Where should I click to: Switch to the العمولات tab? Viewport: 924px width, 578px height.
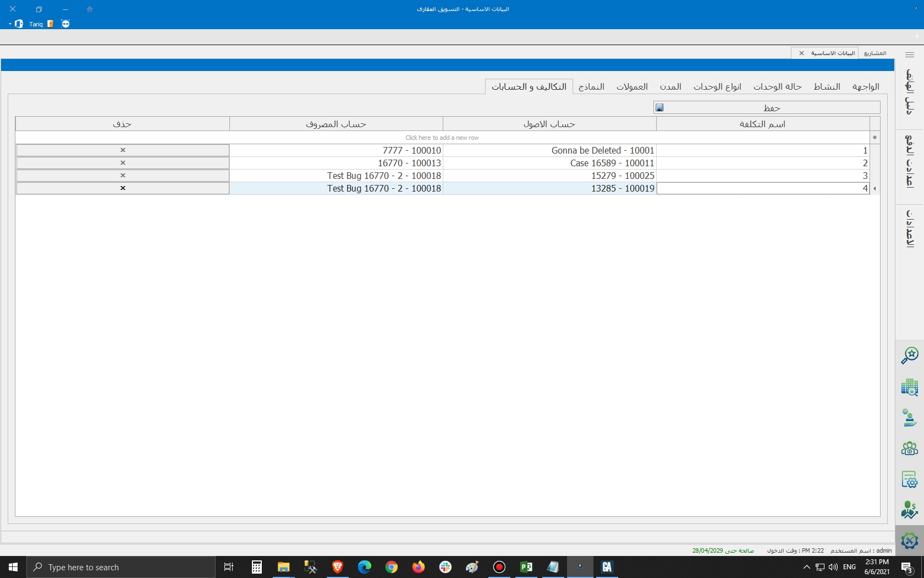(632, 87)
